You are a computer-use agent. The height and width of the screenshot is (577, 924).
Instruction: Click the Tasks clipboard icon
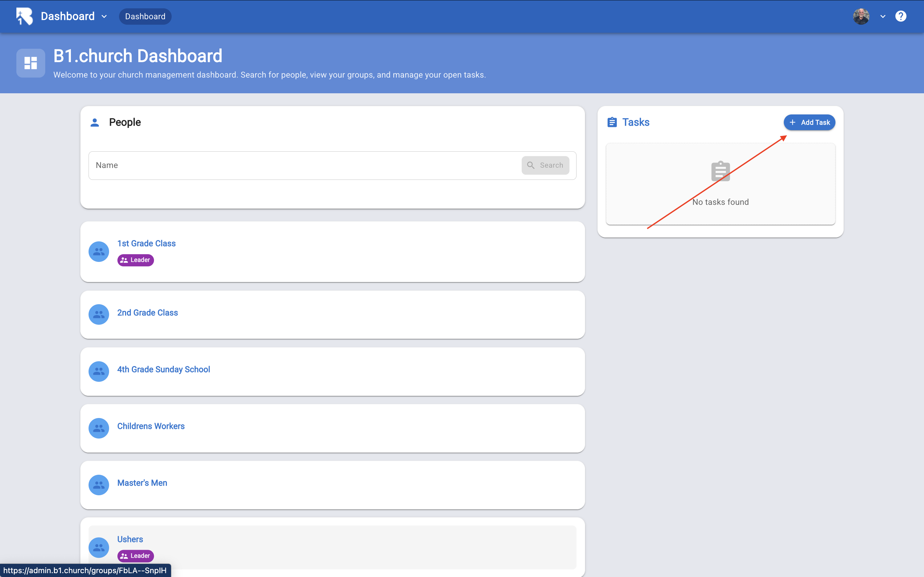(612, 122)
